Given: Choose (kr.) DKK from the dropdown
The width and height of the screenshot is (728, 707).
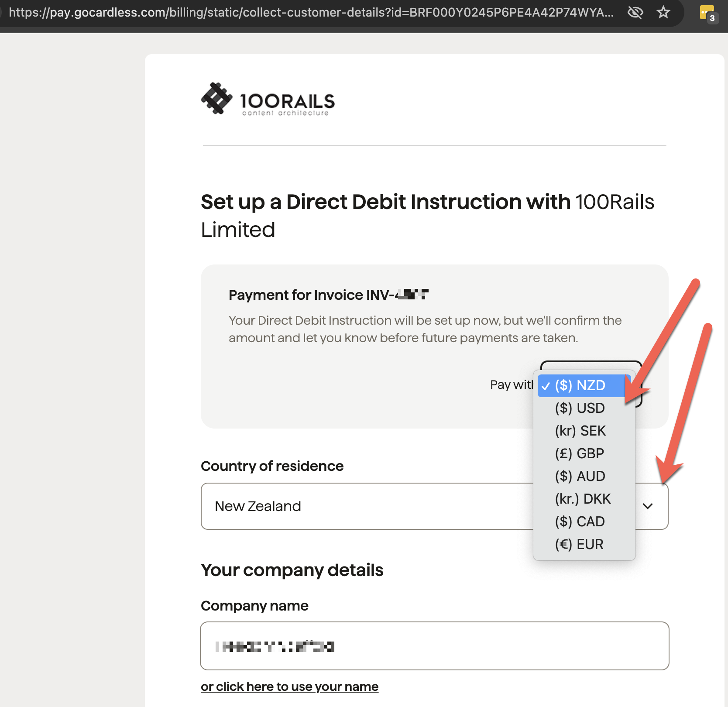Looking at the screenshot, I should pos(583,499).
